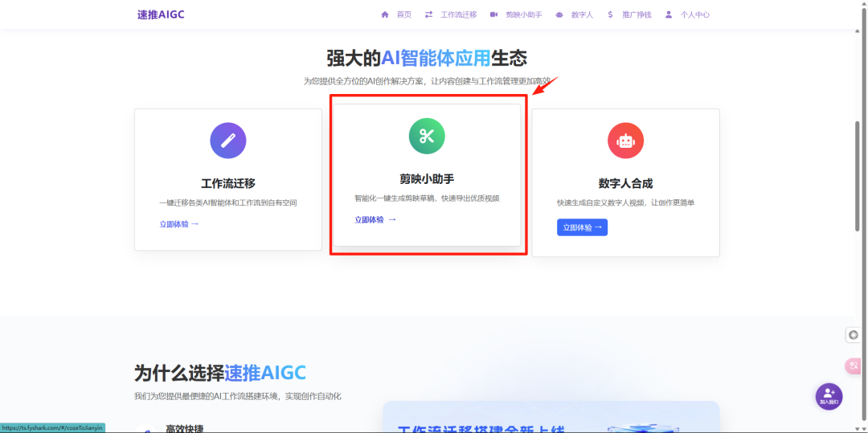Open the 首页 nav menu item
This screenshot has width=868, height=433.
[404, 15]
